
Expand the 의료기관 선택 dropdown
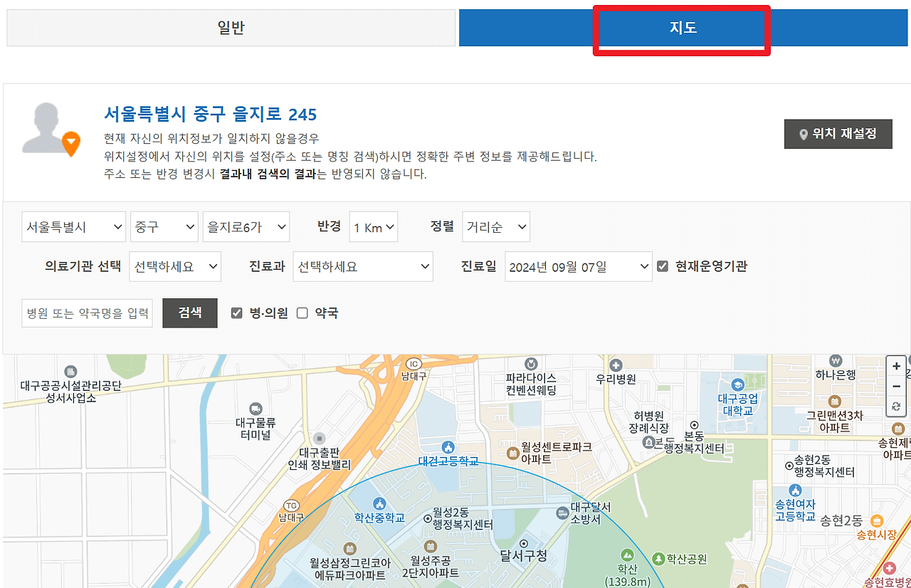(x=175, y=266)
